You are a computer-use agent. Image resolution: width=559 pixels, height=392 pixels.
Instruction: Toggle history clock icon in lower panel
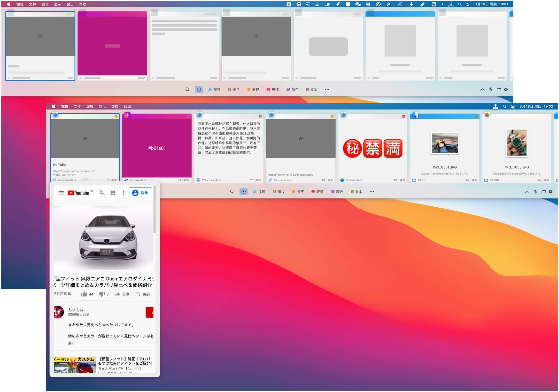coord(243,192)
